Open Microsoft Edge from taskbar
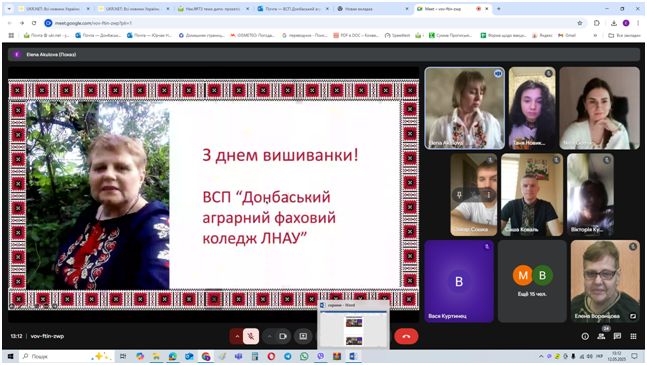The height and width of the screenshot is (365, 647). tap(172, 356)
